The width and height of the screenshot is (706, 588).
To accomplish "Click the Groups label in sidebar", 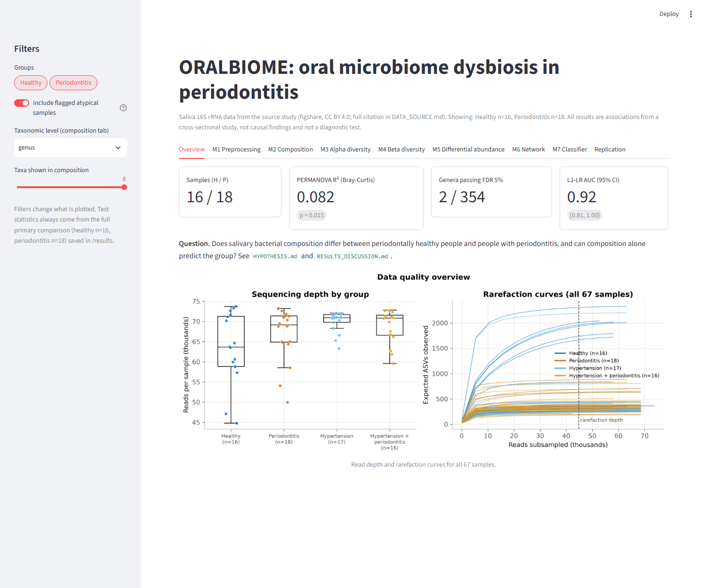I will point(24,68).
